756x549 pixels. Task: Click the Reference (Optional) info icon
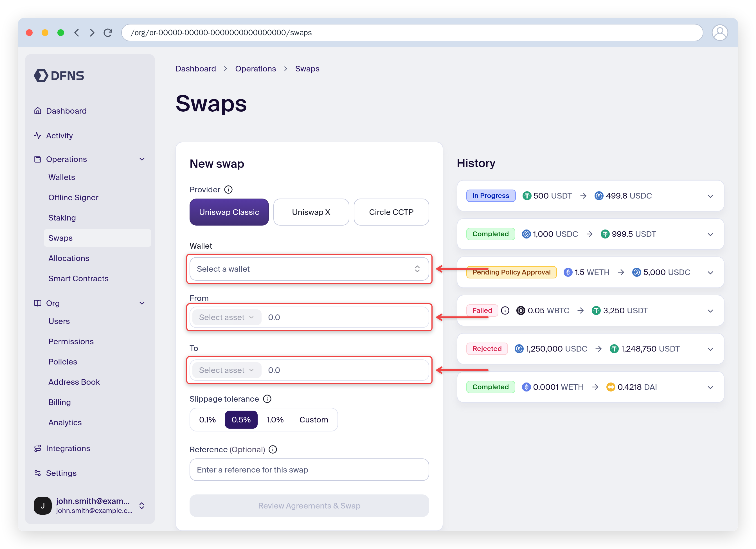pos(273,450)
